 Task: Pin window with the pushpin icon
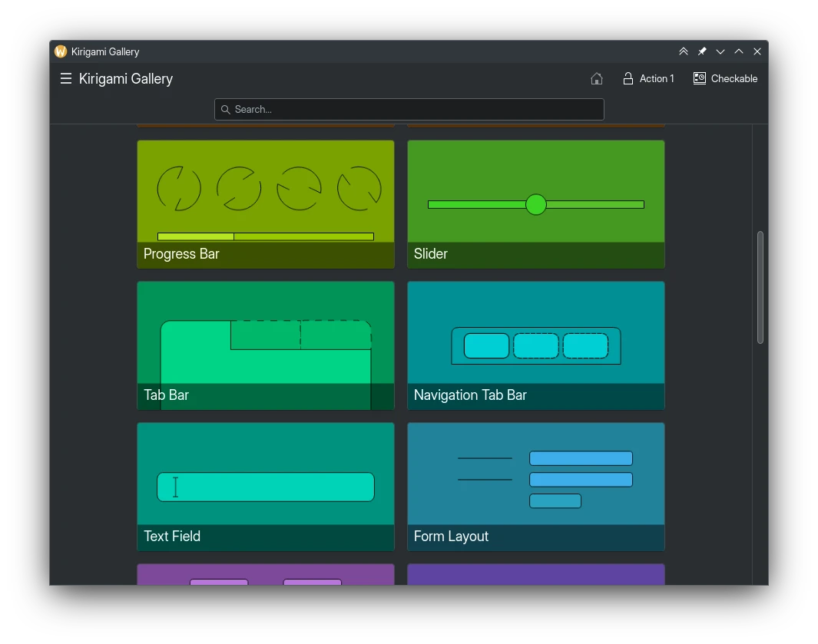(x=702, y=51)
